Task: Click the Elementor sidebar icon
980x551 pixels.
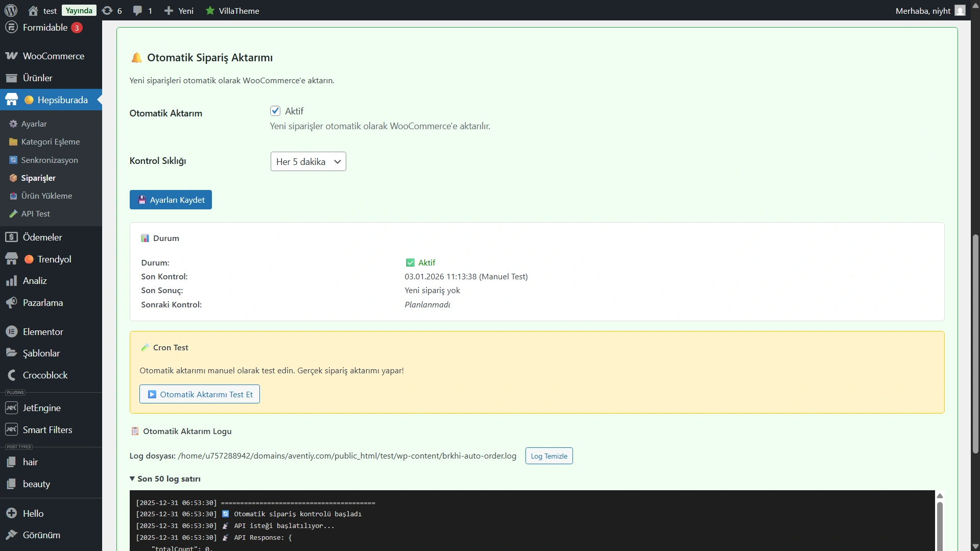Action: 11,332
